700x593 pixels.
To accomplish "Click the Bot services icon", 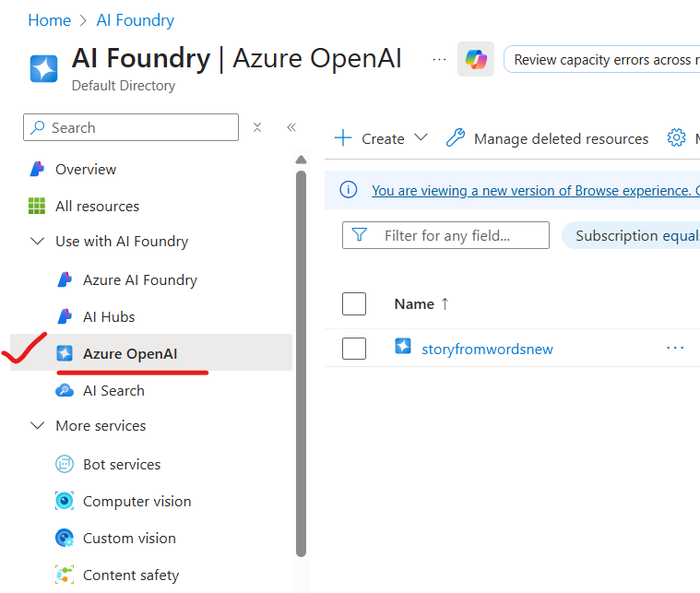I will point(65,464).
